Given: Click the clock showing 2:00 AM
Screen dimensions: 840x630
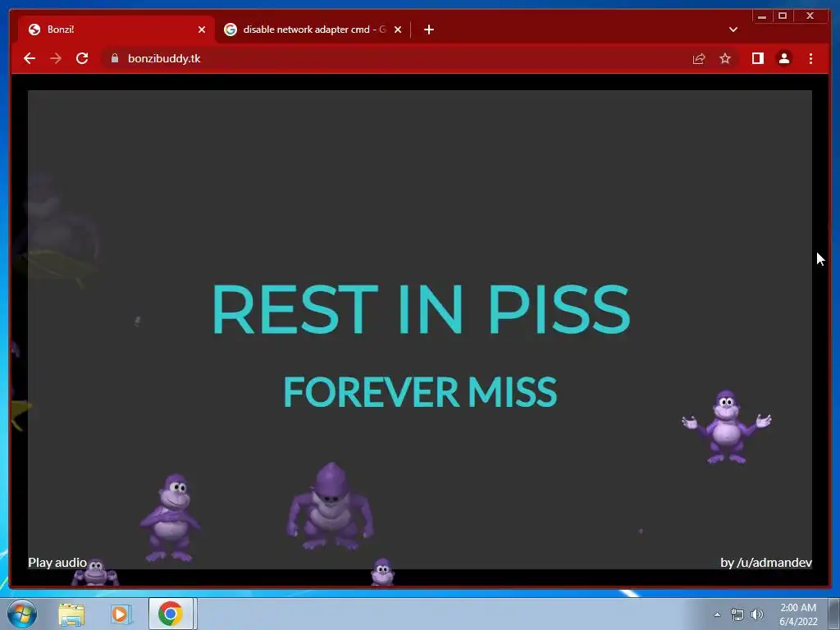Looking at the screenshot, I should 798,614.
